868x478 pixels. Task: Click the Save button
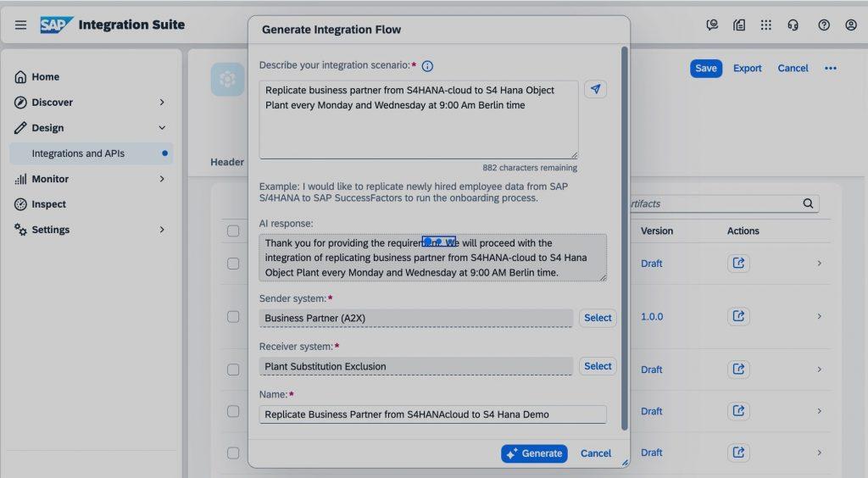tap(706, 68)
